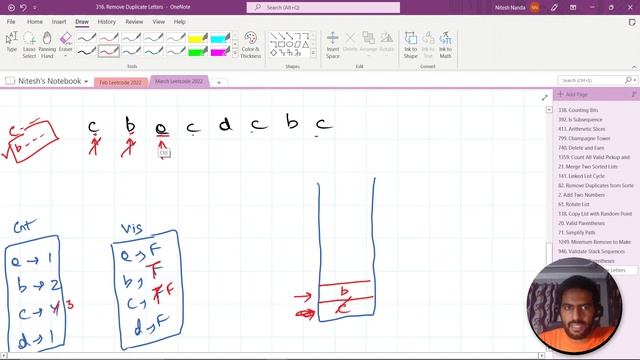This screenshot has height=360, width=640.
Task: Switch to the Review tab
Action: [x=134, y=22]
